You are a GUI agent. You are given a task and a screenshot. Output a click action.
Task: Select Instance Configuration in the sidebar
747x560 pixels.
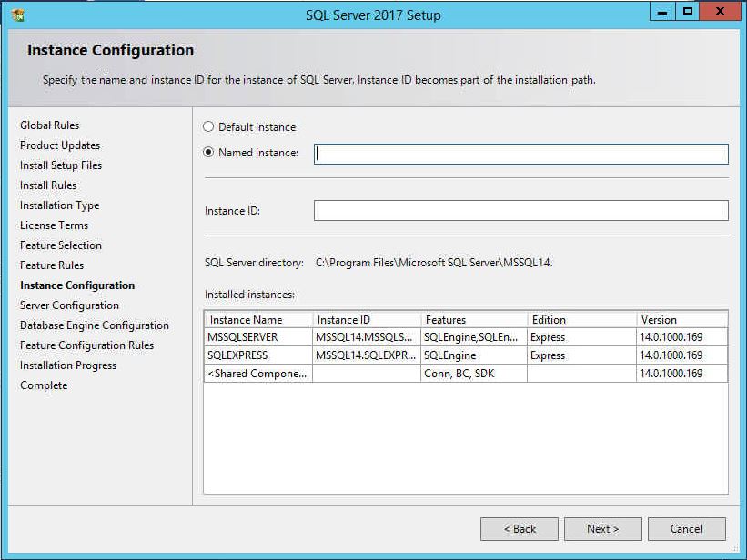(x=77, y=285)
